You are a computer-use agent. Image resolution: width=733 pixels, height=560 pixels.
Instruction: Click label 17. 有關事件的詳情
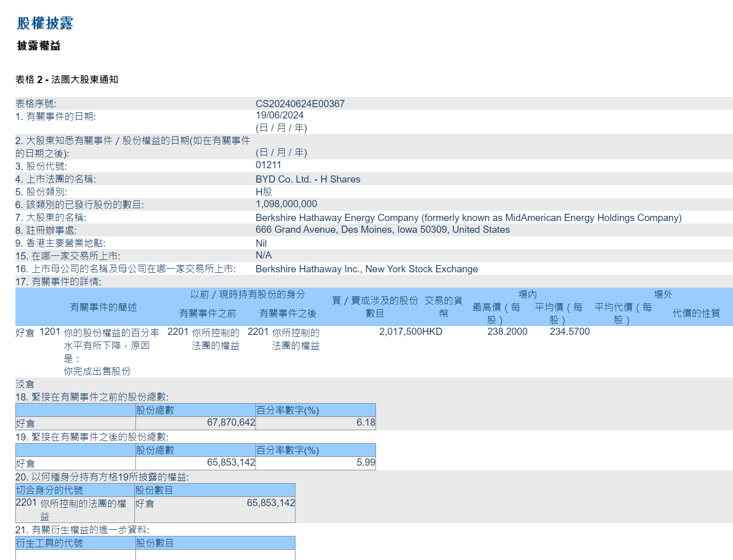pos(58,282)
